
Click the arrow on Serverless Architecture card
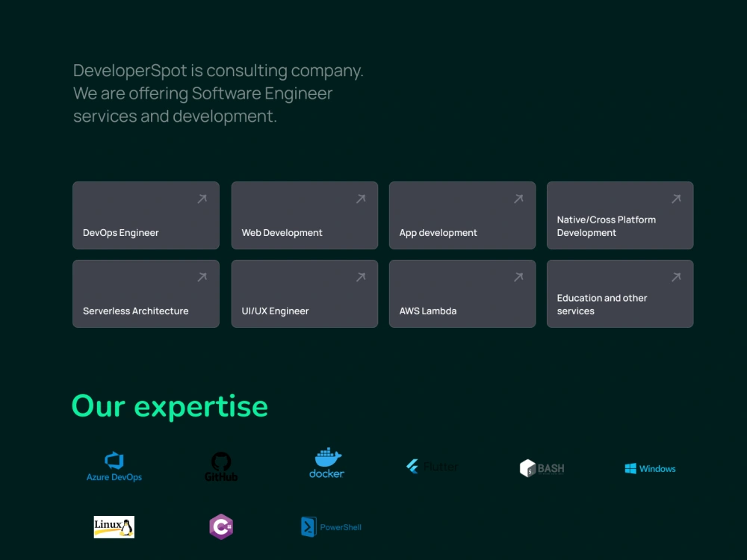[202, 277]
